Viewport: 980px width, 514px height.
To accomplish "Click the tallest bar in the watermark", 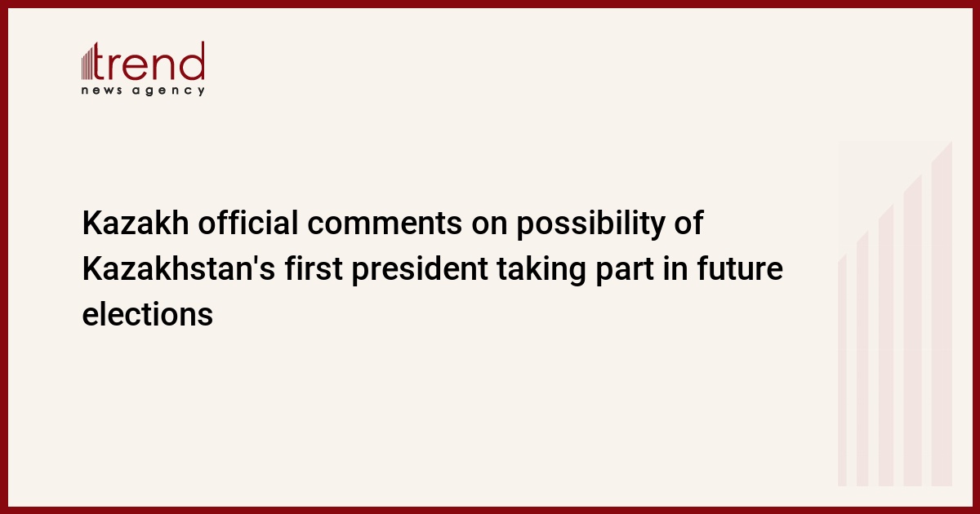I will pos(942,314).
